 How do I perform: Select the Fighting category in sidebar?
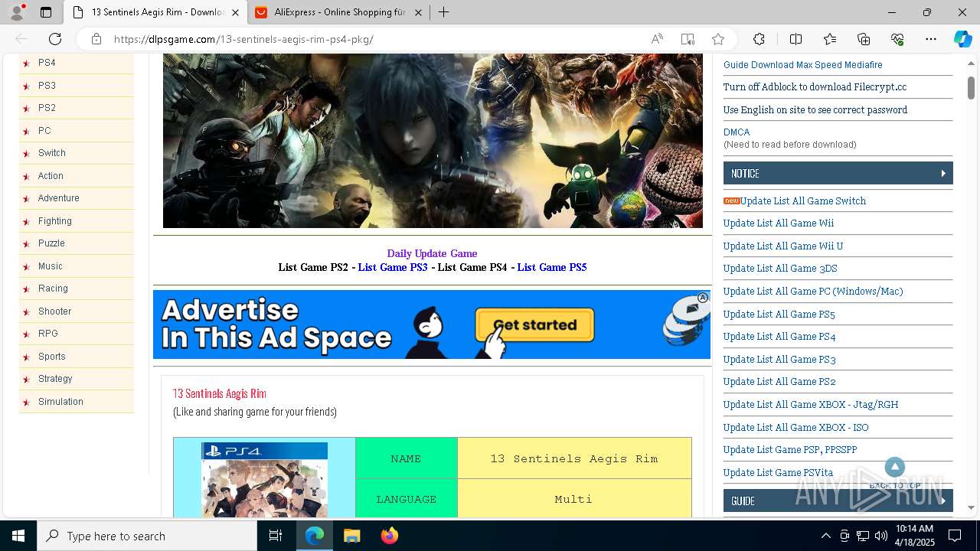(x=55, y=221)
